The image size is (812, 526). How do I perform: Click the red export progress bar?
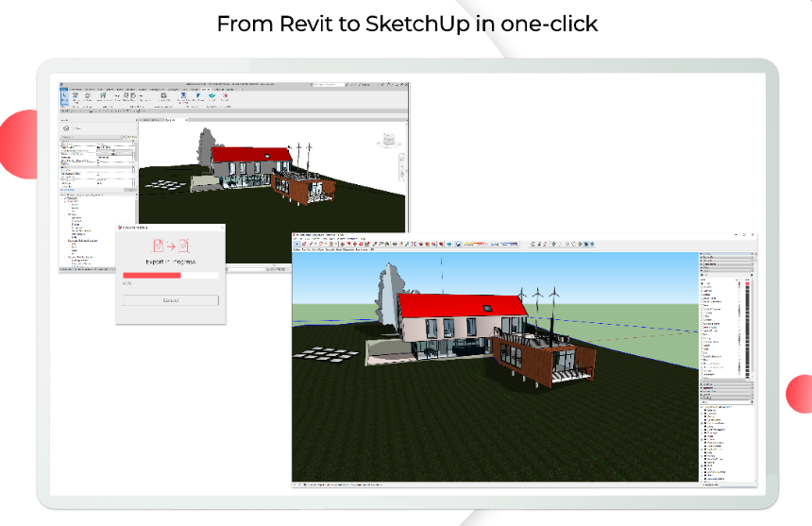point(152,276)
